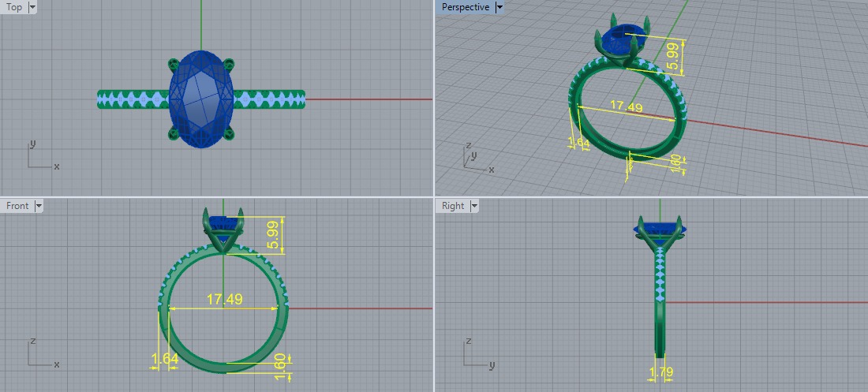Open the Front viewport dropdown arrow

[38, 205]
